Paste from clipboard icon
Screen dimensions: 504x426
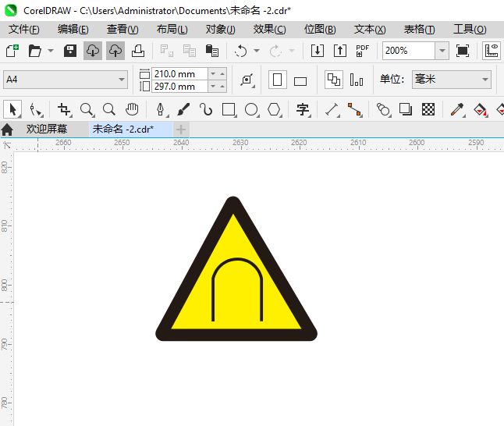[x=212, y=51]
